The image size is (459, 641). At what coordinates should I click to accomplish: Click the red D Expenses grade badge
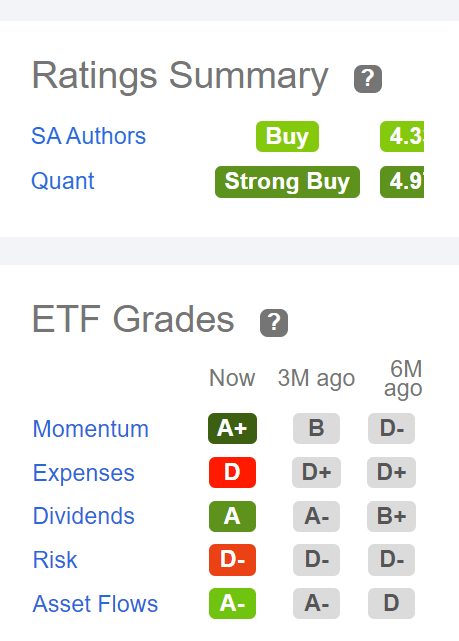(x=233, y=473)
